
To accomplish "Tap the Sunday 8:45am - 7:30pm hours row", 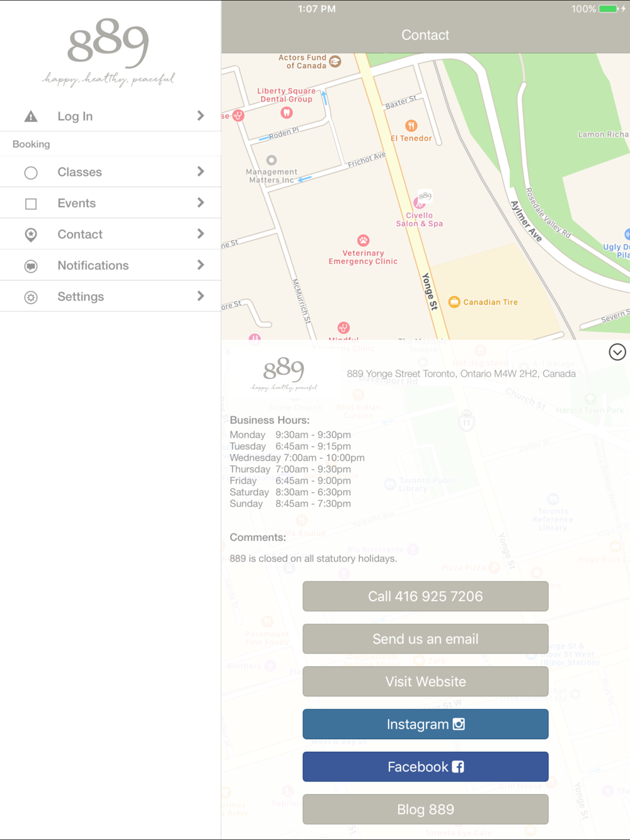I will [x=290, y=504].
